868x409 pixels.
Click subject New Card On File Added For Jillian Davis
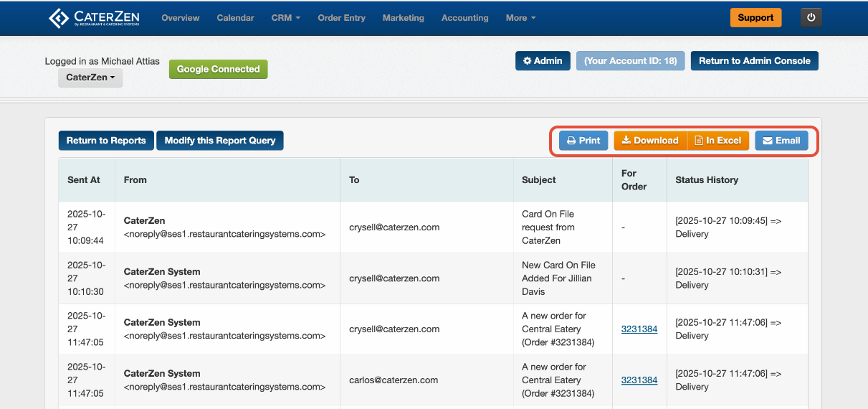click(558, 278)
